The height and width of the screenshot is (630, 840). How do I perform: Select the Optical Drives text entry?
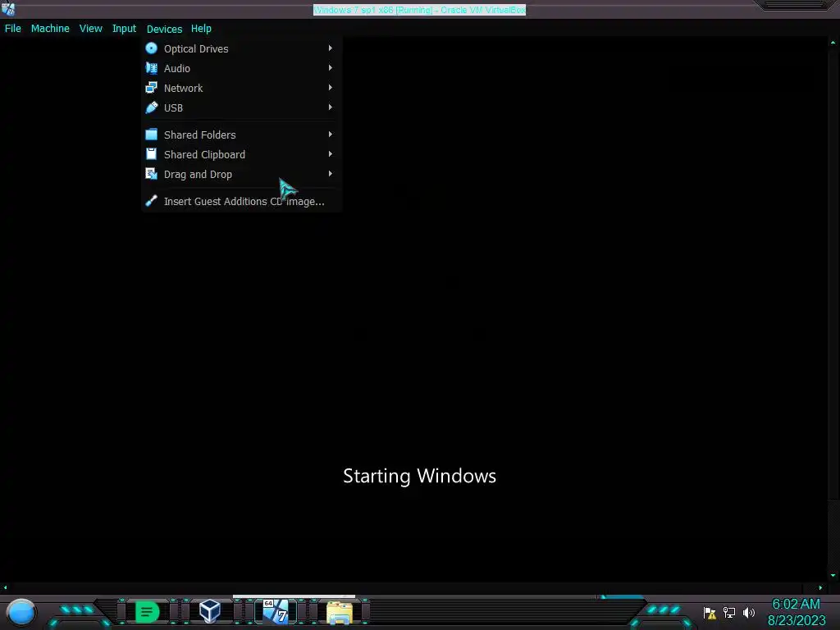point(196,48)
